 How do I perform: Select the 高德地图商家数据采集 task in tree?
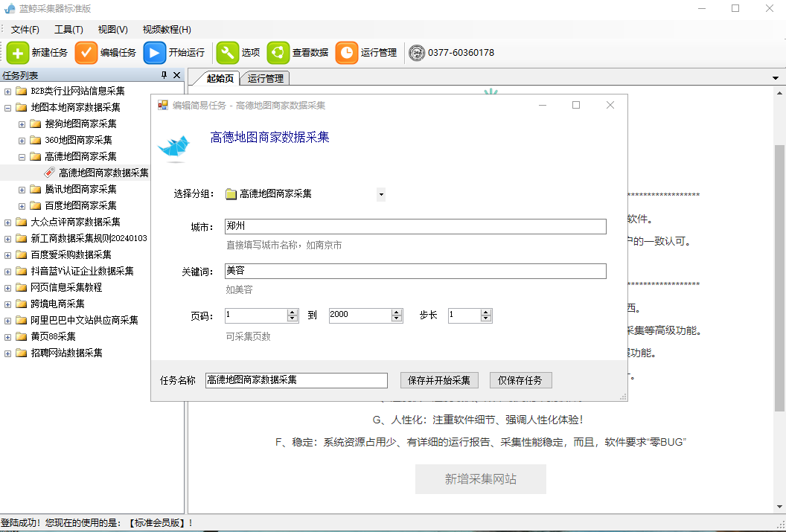coord(103,173)
